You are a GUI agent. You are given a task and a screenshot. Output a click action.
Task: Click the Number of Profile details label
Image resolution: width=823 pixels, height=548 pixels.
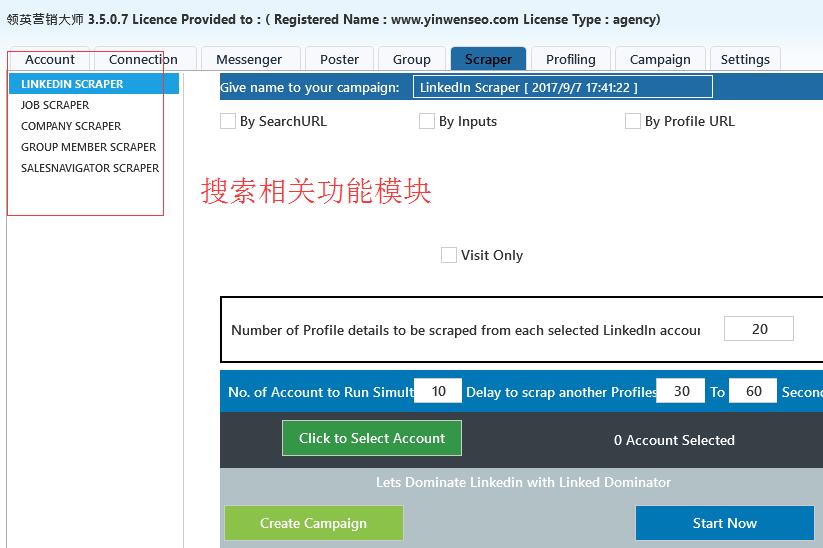click(x=466, y=330)
